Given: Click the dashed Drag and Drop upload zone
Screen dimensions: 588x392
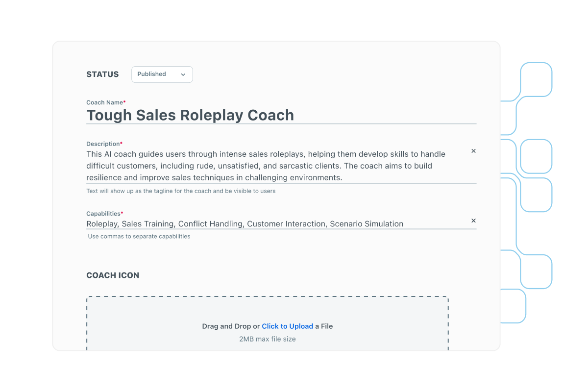Looking at the screenshot, I should [x=268, y=323].
